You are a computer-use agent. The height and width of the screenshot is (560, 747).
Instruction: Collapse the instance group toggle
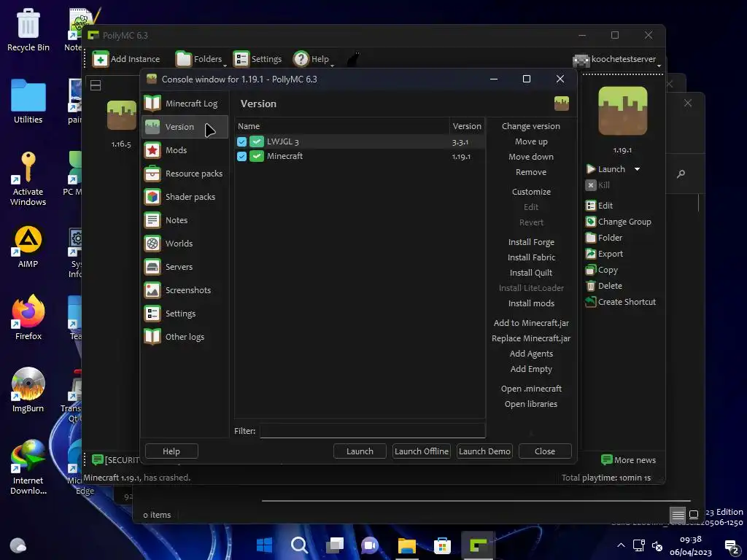pyautogui.click(x=96, y=85)
